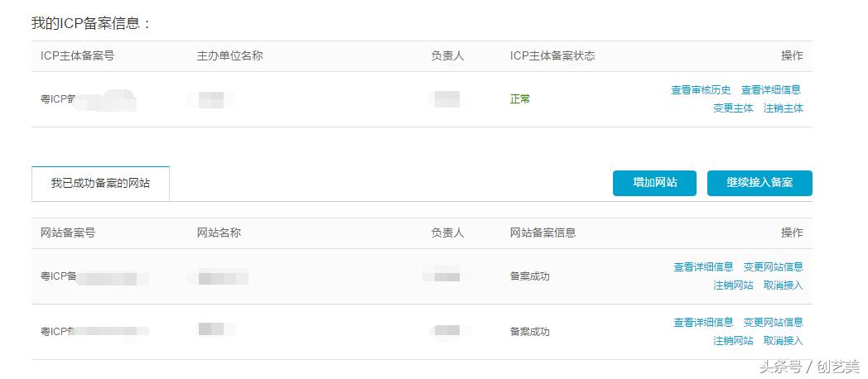Click the first website's 备案成功 status

(529, 276)
